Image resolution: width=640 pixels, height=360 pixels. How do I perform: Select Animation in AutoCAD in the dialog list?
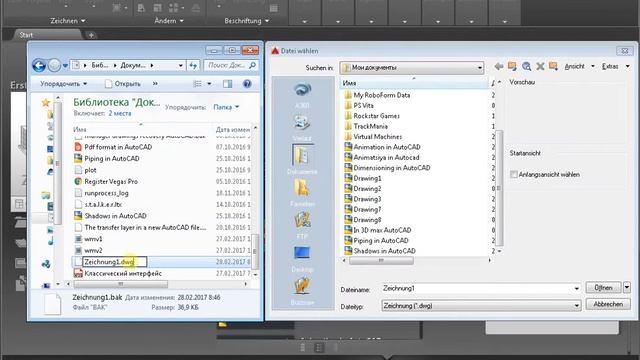[x=387, y=147]
